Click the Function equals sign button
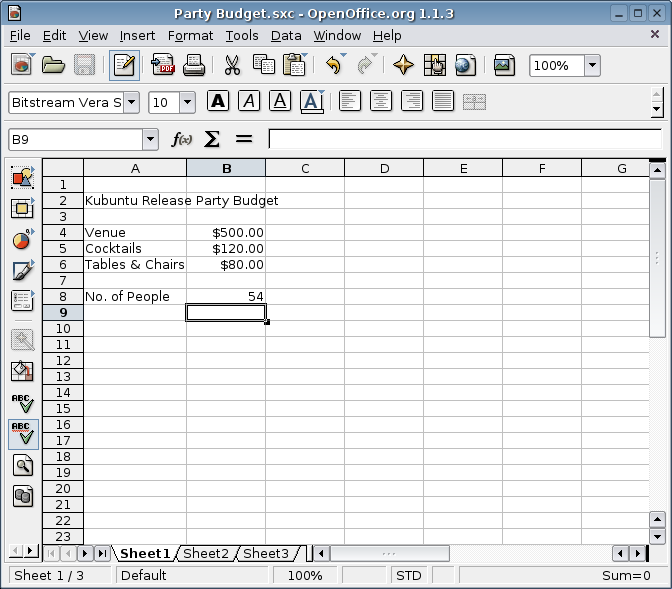Image resolution: width=672 pixels, height=589 pixels. tap(243, 139)
